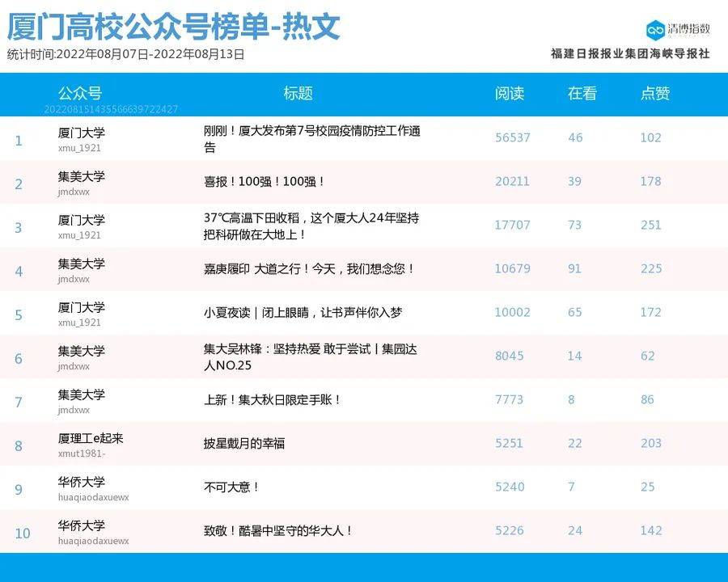The width and height of the screenshot is (728, 582).
Task: Select the 标题 column header
Action: click(x=298, y=93)
